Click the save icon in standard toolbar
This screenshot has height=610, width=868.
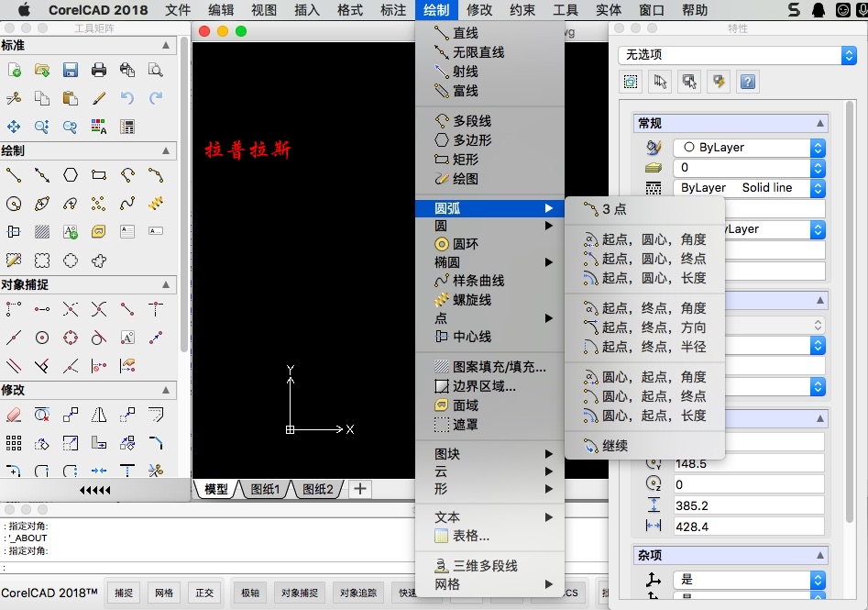click(x=69, y=69)
